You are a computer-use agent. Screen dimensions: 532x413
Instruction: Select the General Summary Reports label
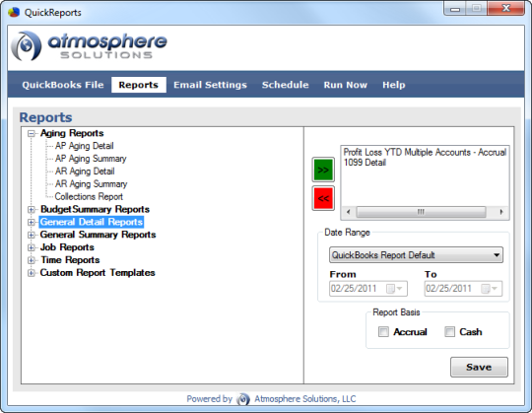coord(99,235)
